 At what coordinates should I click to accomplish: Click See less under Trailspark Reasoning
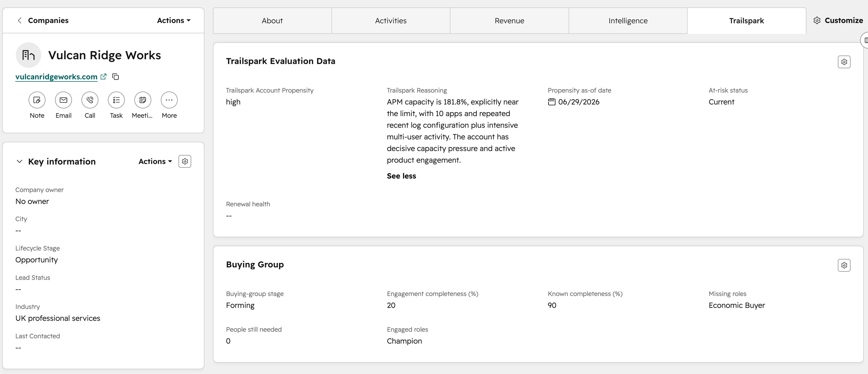(401, 176)
